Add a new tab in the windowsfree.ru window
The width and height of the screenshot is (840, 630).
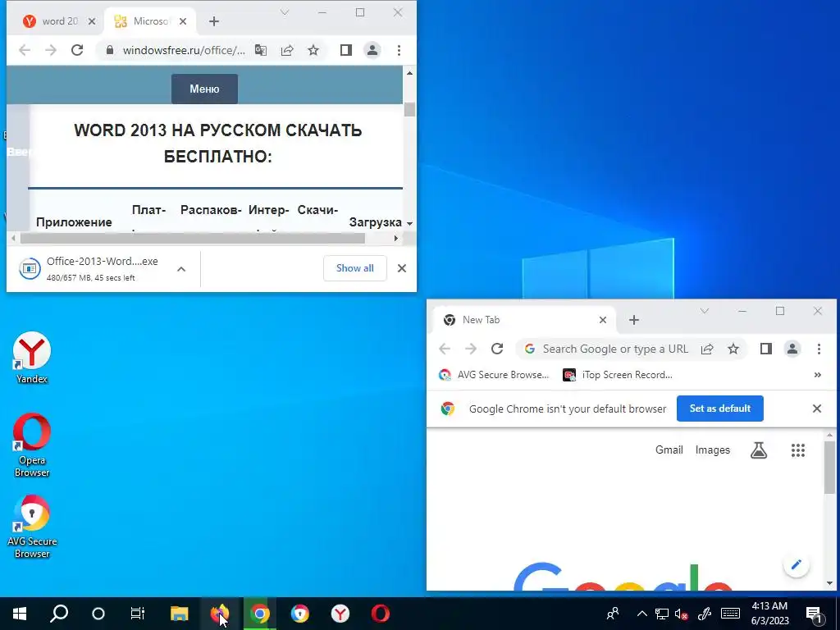[x=214, y=21]
